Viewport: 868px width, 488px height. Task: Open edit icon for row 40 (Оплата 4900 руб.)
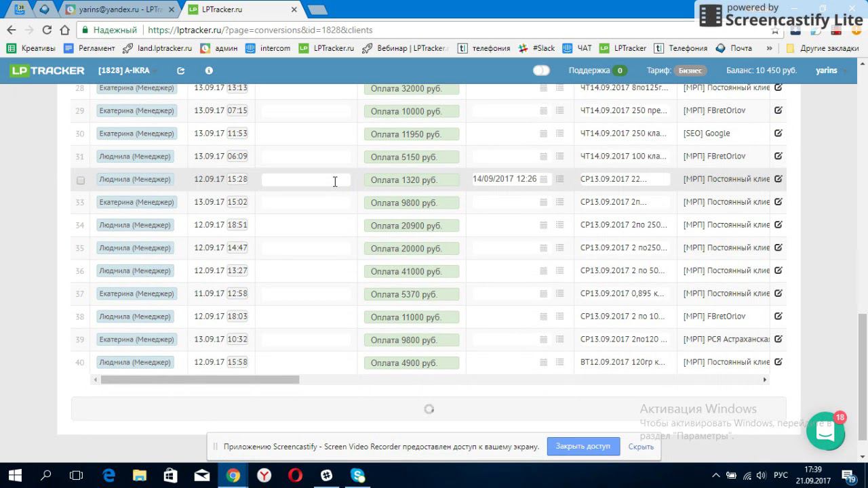click(x=778, y=362)
